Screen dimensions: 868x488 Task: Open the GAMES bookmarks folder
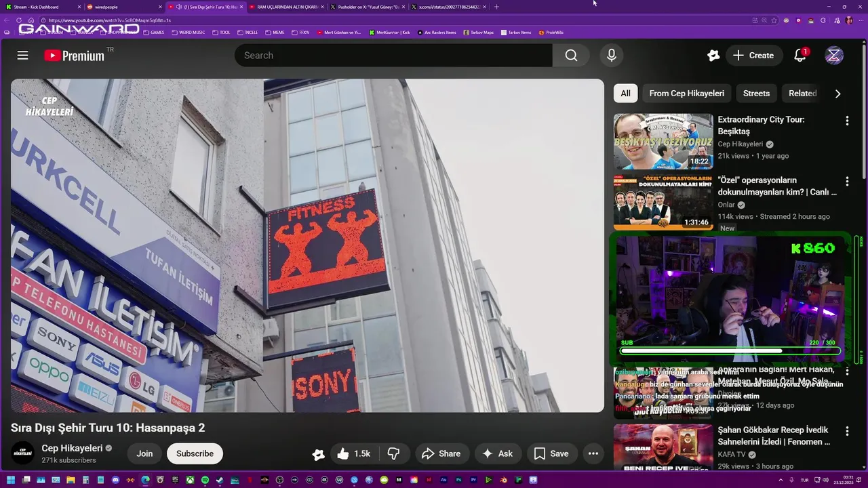click(x=153, y=32)
